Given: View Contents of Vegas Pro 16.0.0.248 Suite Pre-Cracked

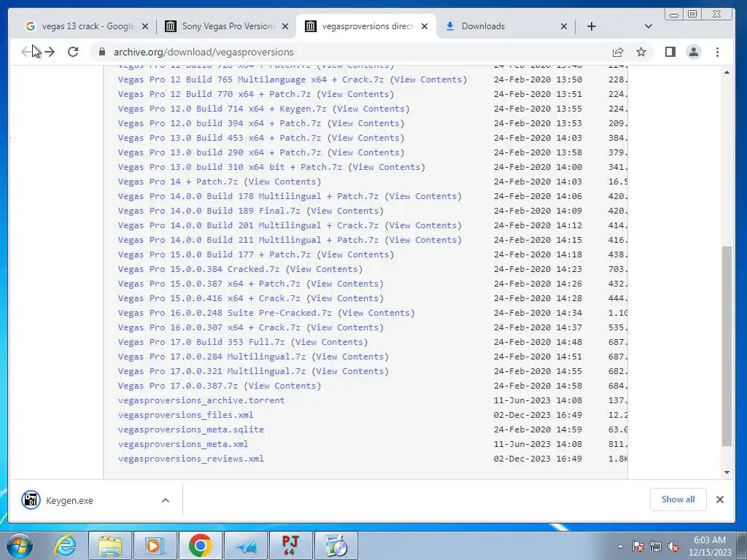Looking at the screenshot, I should [x=376, y=313].
